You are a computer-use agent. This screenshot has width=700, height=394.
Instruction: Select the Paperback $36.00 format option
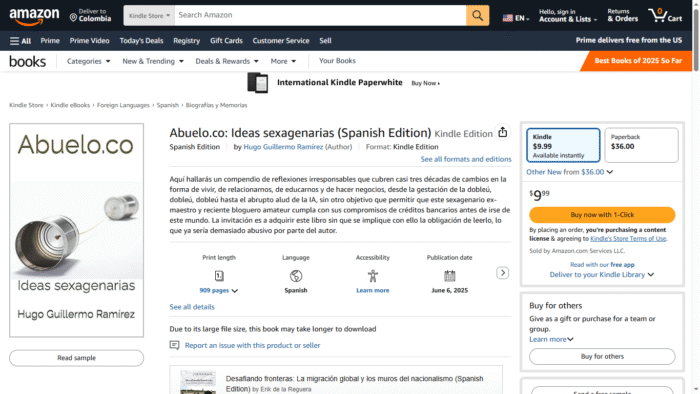coord(641,145)
